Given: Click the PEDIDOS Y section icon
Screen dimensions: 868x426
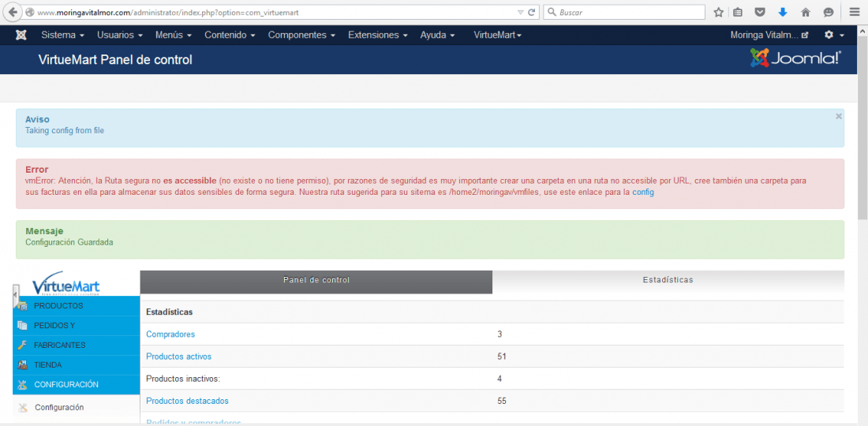Looking at the screenshot, I should 22,325.
